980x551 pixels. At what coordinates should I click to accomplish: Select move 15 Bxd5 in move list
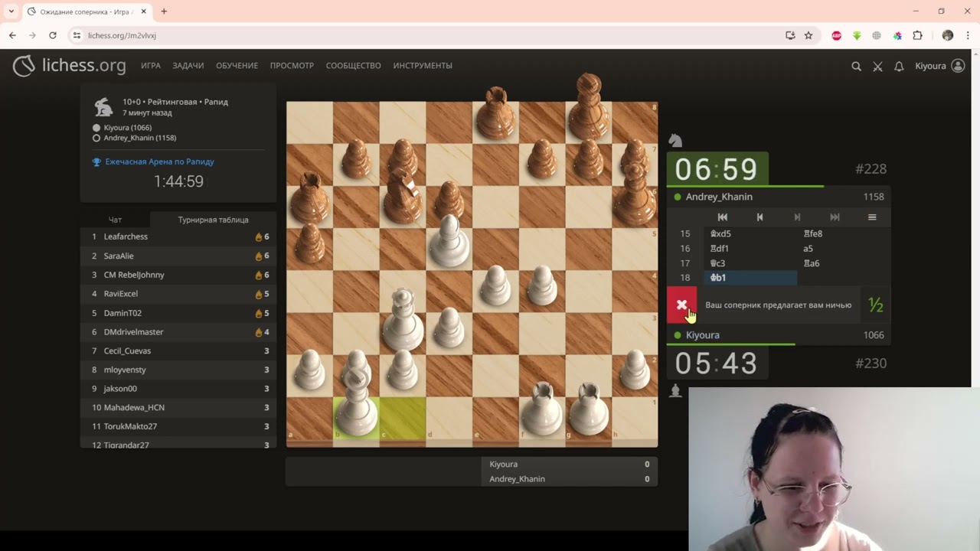click(750, 234)
